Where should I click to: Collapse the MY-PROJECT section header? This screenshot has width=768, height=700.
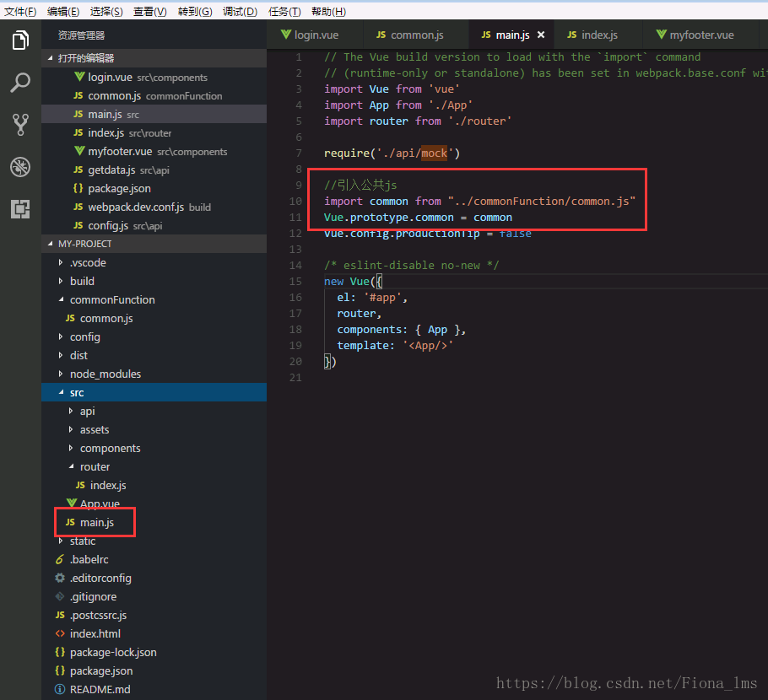[50, 244]
